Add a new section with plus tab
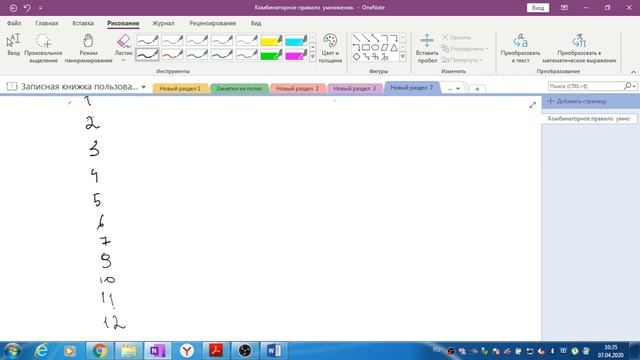 pos(477,89)
